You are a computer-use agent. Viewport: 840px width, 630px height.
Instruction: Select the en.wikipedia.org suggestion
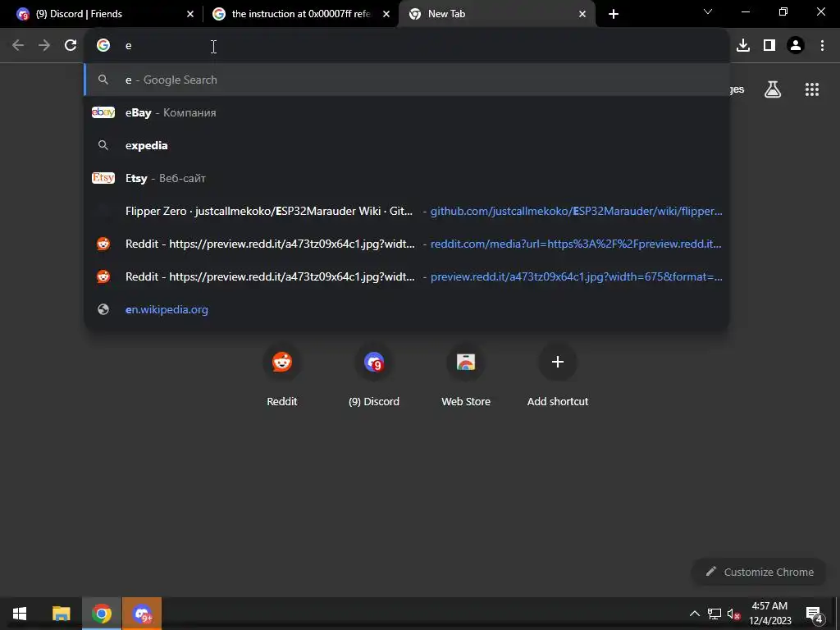click(407, 309)
